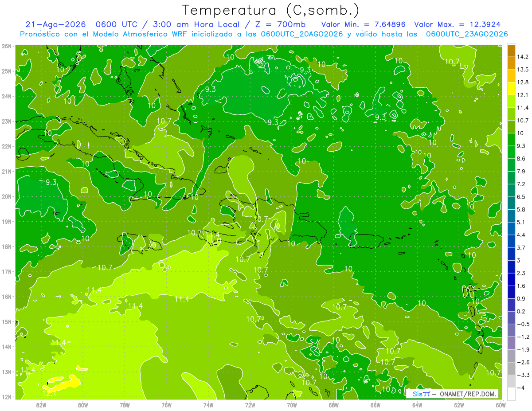Click the 'Valor Min. = 7.64896' readout
532x411 pixels.
click(363, 24)
